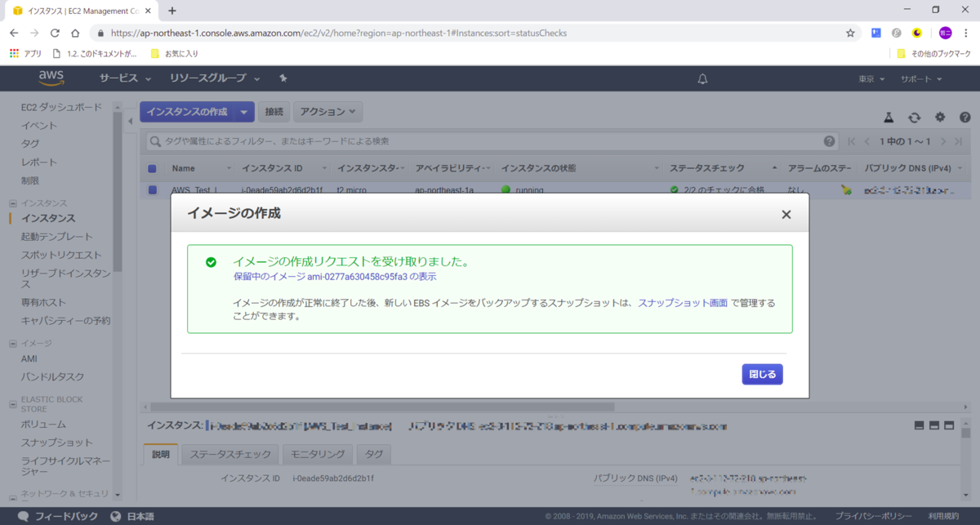Refresh the instance list
This screenshot has height=525, width=980.
[x=914, y=117]
